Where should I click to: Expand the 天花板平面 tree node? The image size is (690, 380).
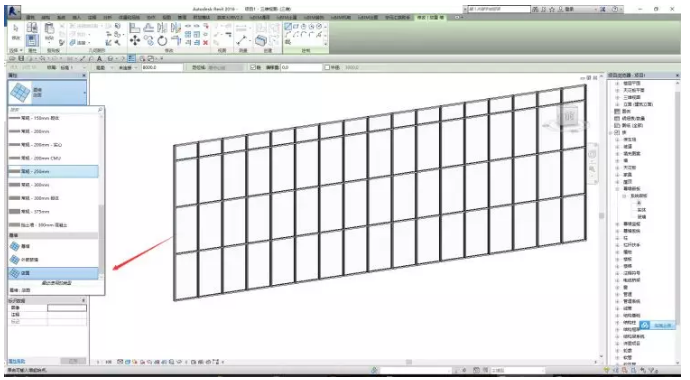(x=617, y=90)
